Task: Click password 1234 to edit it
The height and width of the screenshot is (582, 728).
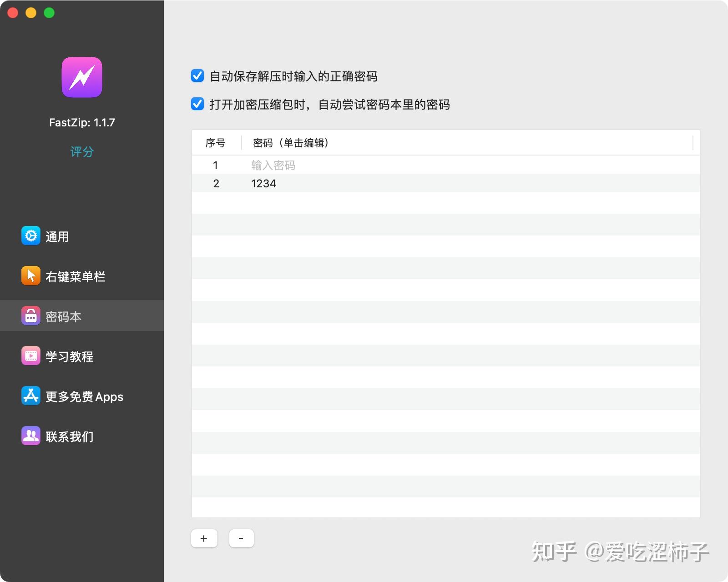Action: [263, 183]
